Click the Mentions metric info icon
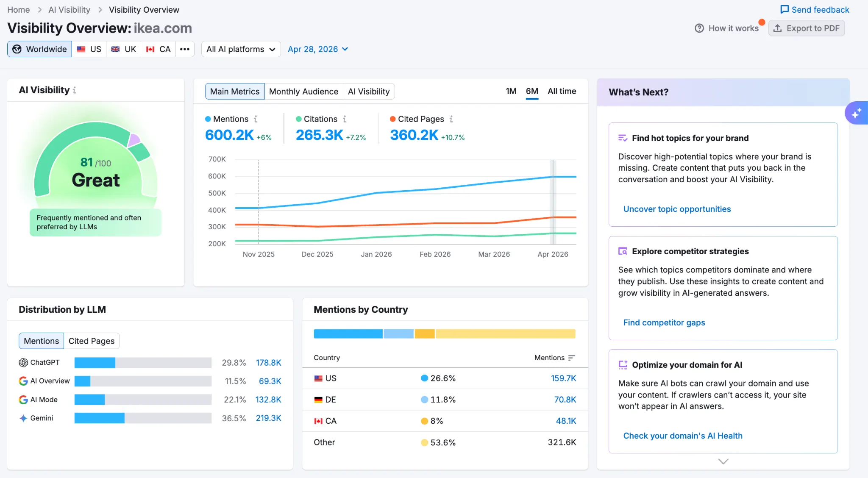The image size is (868, 478). (256, 119)
